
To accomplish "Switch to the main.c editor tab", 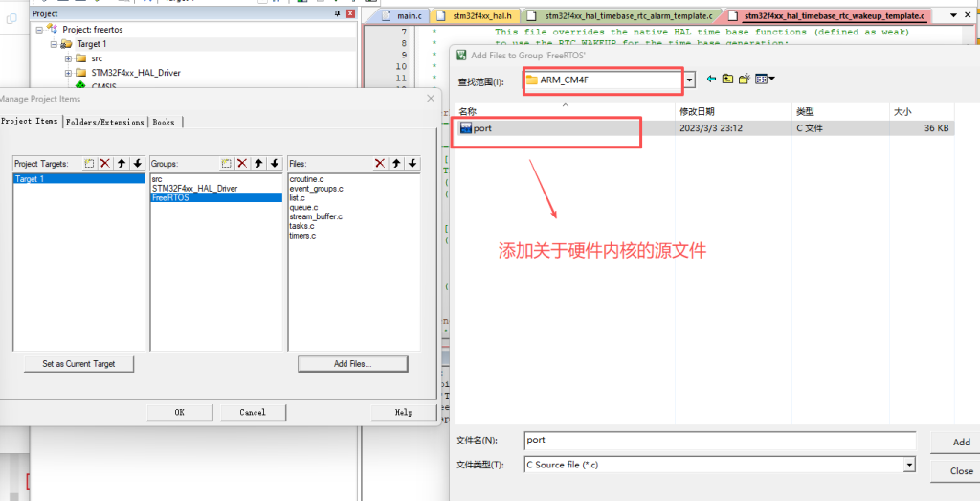I will pyautogui.click(x=401, y=16).
